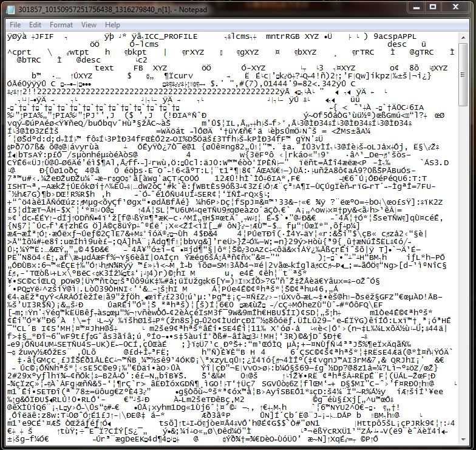Click on the 'rXYZ' text
Image resolution: width=476 pixels, height=450 pixels.
point(194,52)
